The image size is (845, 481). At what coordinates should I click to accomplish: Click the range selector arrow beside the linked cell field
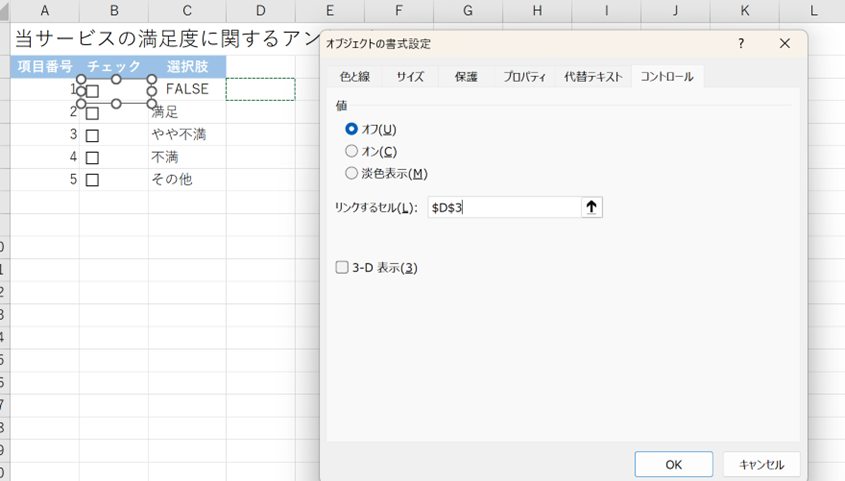click(x=591, y=207)
